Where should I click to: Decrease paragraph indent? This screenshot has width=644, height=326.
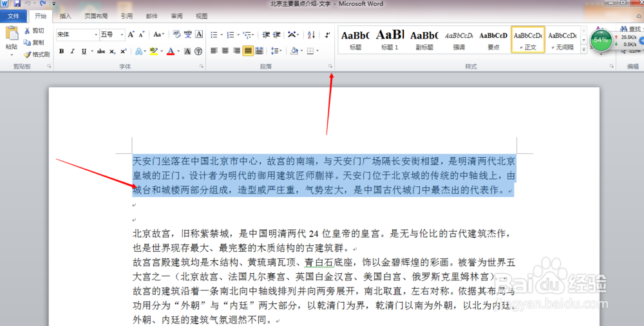coord(266,35)
